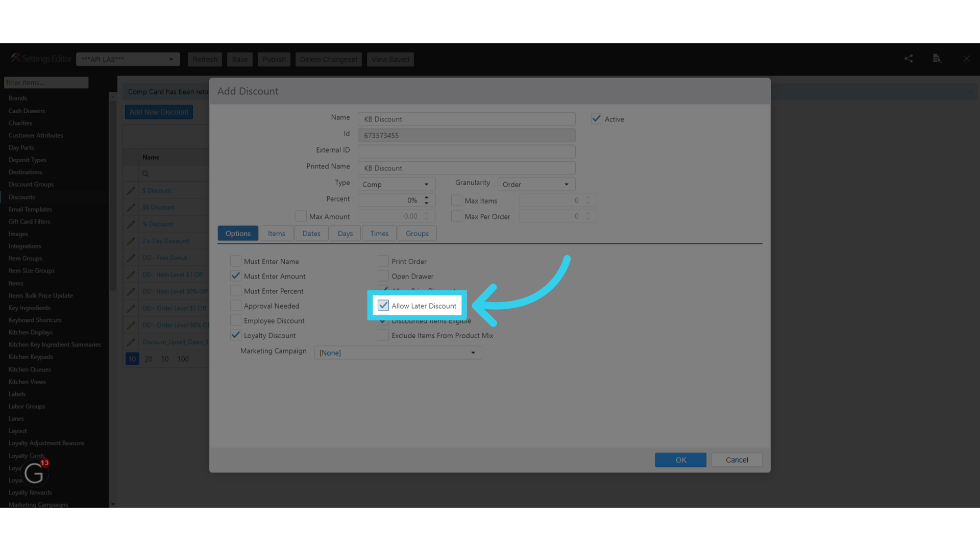980x551 pixels.
Task: Increase the Percent value with up arrow
Action: click(x=427, y=197)
